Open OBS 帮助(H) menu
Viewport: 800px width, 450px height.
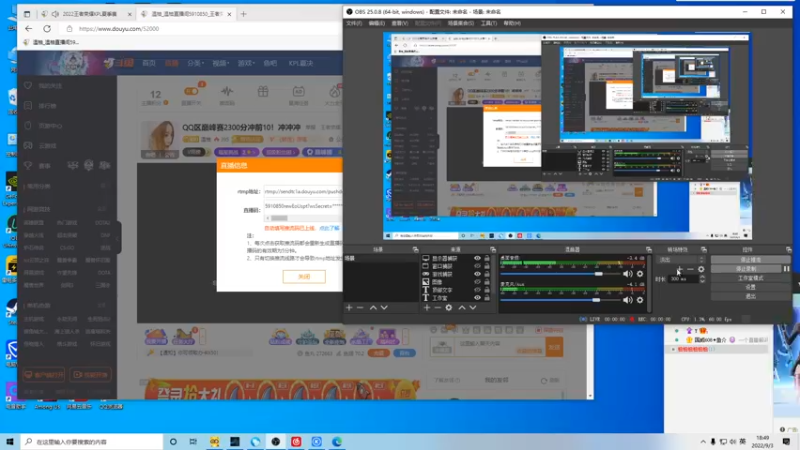tap(512, 23)
